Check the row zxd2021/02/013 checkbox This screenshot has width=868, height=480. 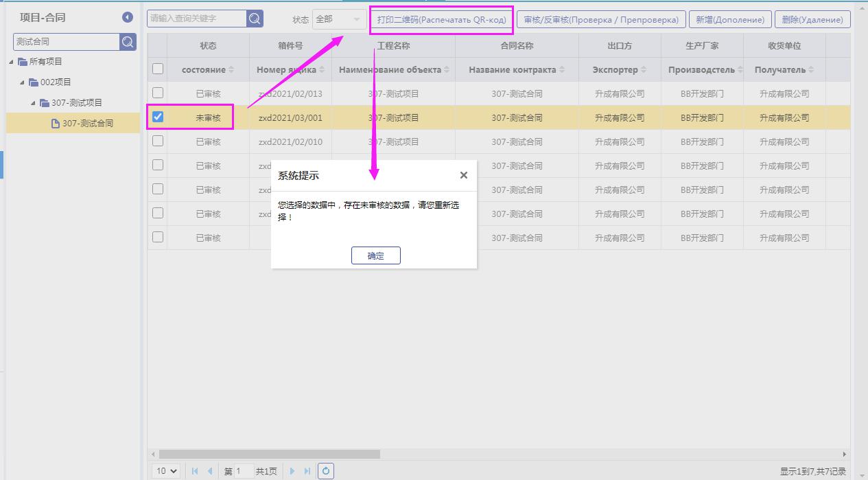(158, 93)
